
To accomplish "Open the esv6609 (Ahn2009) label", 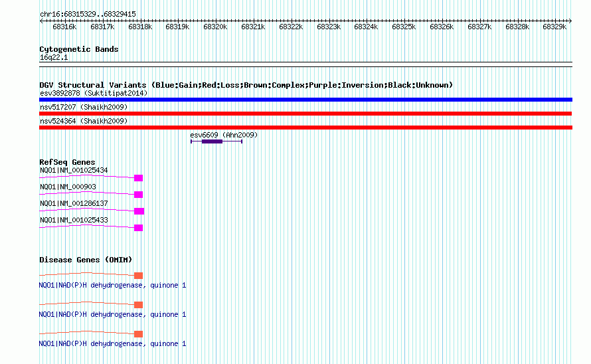I will [x=224, y=135].
